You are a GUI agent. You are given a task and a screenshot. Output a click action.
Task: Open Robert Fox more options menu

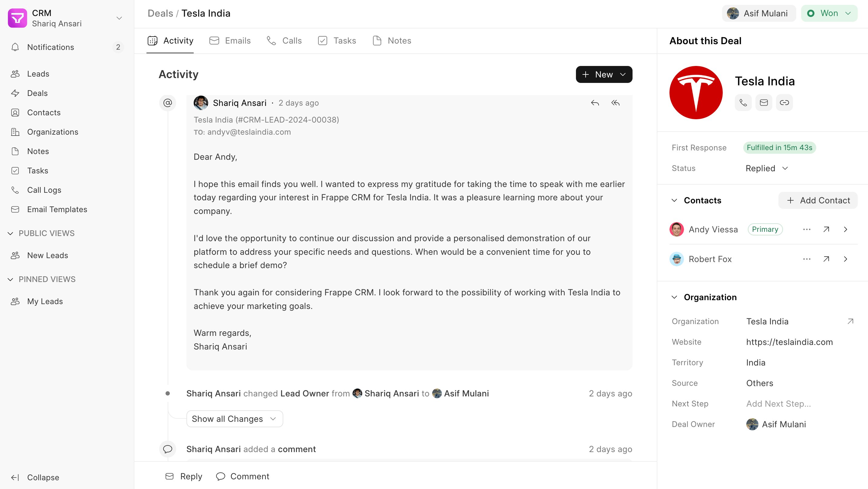(807, 259)
